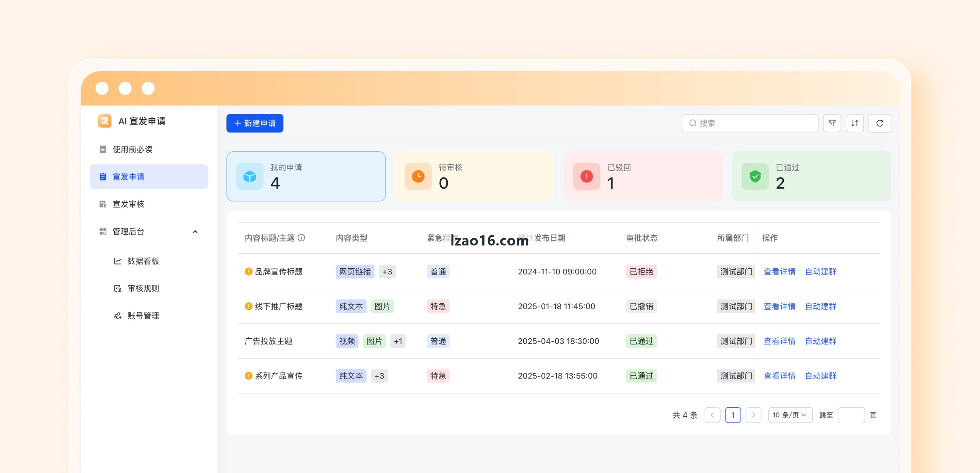
Task: View details of 品牌宣传标题 row
Action: point(779,272)
